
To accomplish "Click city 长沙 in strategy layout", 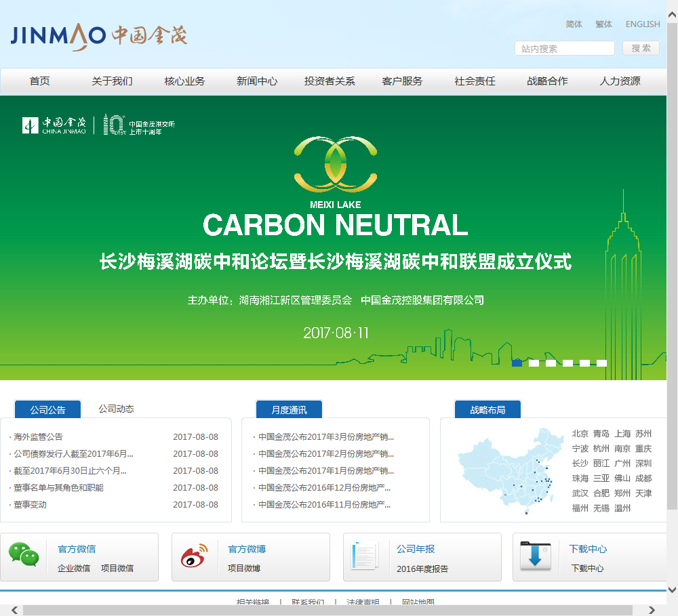I will [x=580, y=464].
